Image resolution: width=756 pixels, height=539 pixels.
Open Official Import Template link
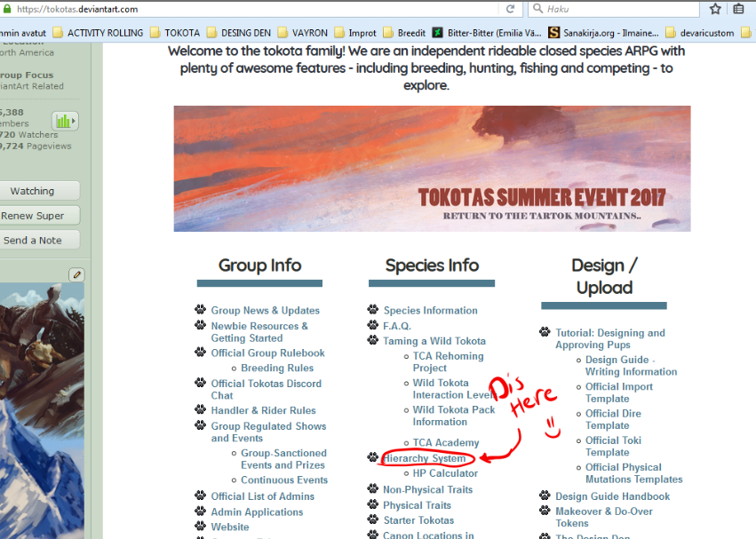(x=619, y=392)
